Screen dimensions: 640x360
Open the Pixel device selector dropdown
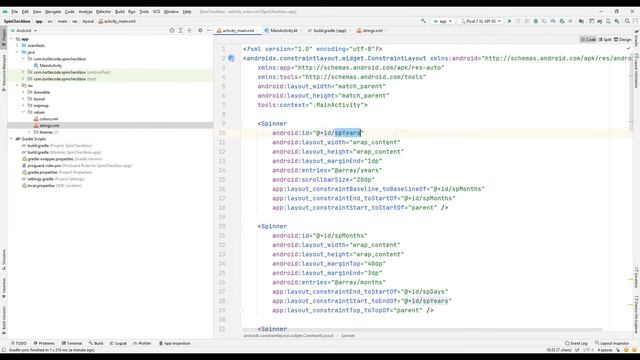coord(481,21)
